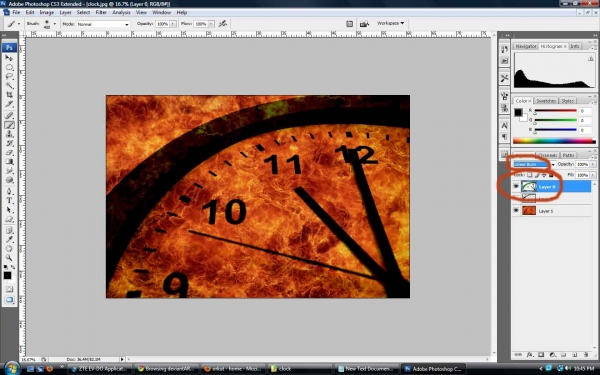Open the Analysis menu
Screen dimensions: 600x375
click(121, 12)
